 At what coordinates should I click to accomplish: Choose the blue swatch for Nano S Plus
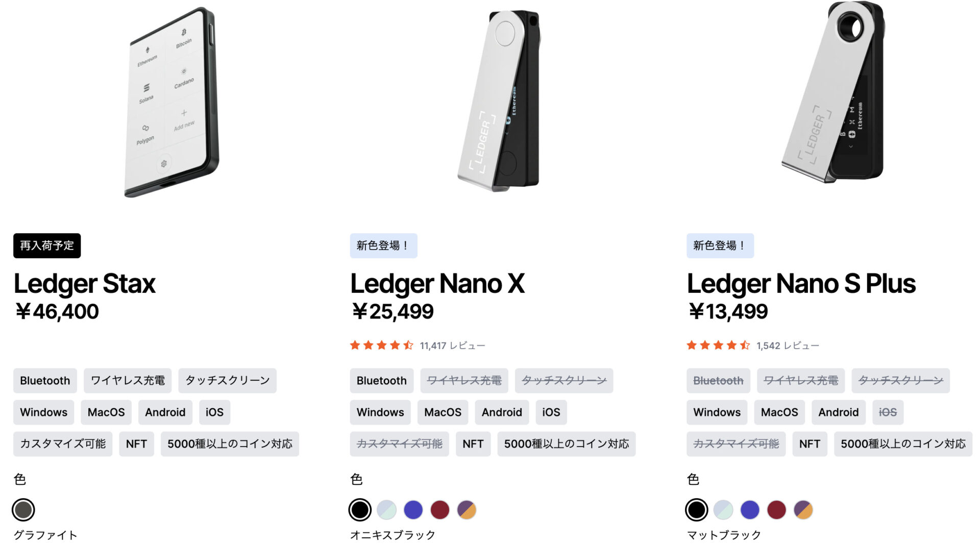click(750, 509)
